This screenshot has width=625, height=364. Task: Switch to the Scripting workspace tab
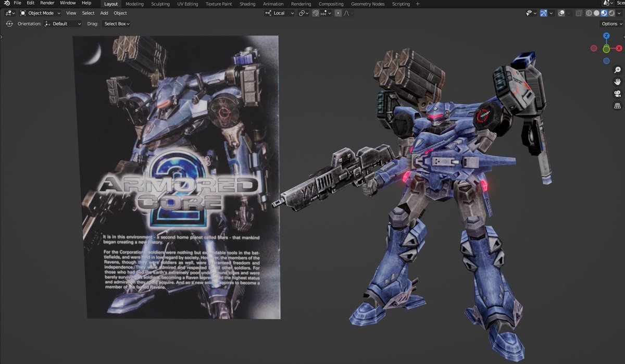click(401, 4)
